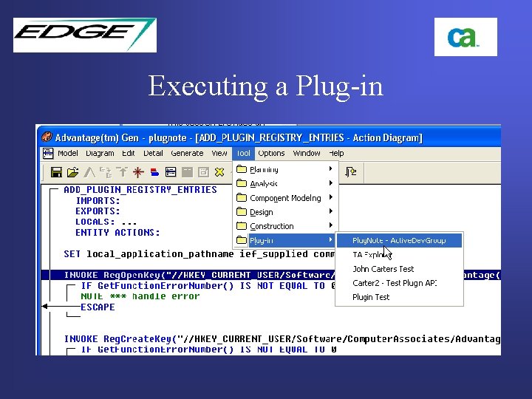This screenshot has height=399, width=532.
Task: Click the yellow X toolbar icon
Action: (219, 172)
